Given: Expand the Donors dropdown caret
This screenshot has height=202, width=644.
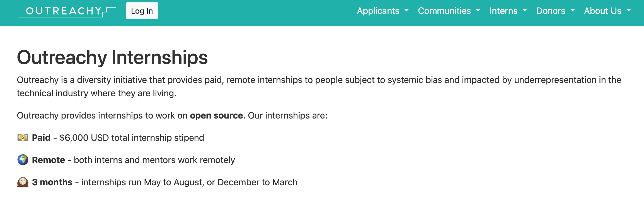Looking at the screenshot, I should tap(573, 10).
